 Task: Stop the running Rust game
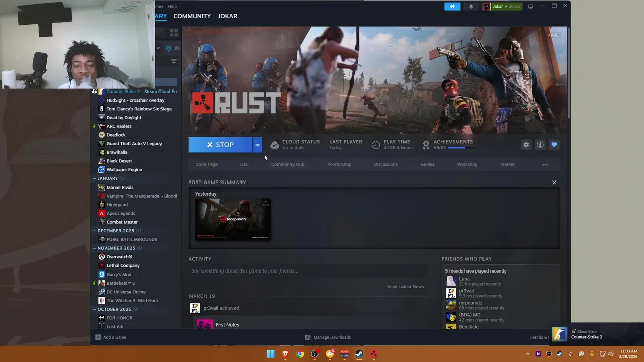pos(220,145)
